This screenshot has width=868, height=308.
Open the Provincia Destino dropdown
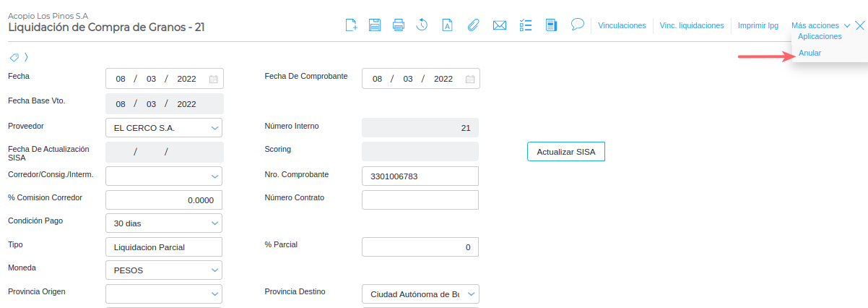tap(472, 294)
